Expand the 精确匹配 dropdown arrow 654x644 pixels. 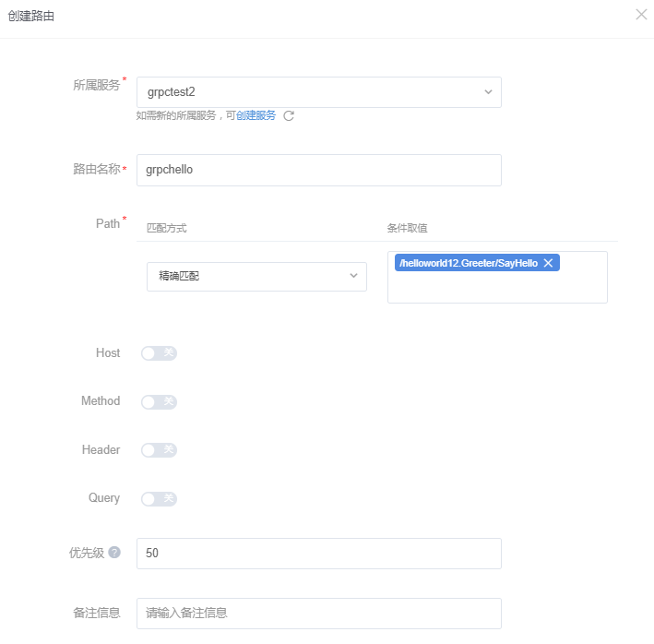[x=353, y=276]
